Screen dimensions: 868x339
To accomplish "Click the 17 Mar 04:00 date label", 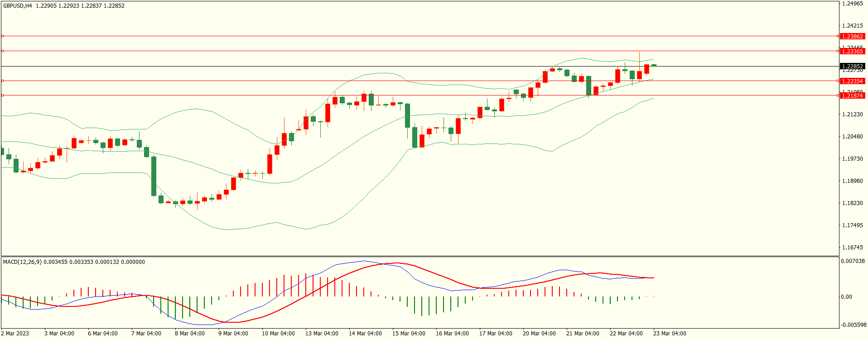I will click(496, 334).
